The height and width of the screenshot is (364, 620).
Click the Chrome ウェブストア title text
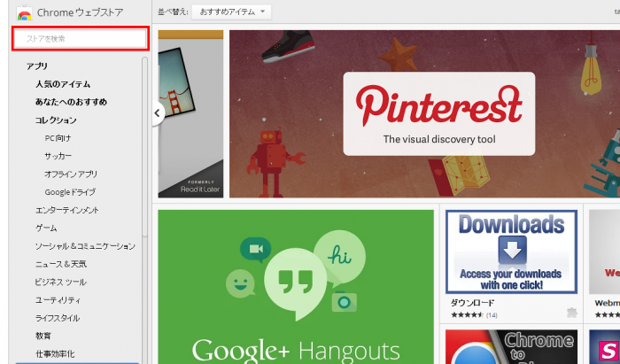click(81, 12)
